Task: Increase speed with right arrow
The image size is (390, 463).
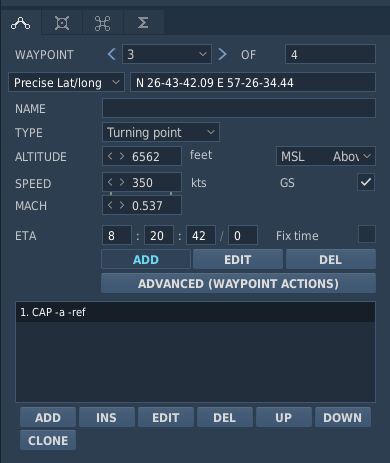Action: [x=122, y=182]
